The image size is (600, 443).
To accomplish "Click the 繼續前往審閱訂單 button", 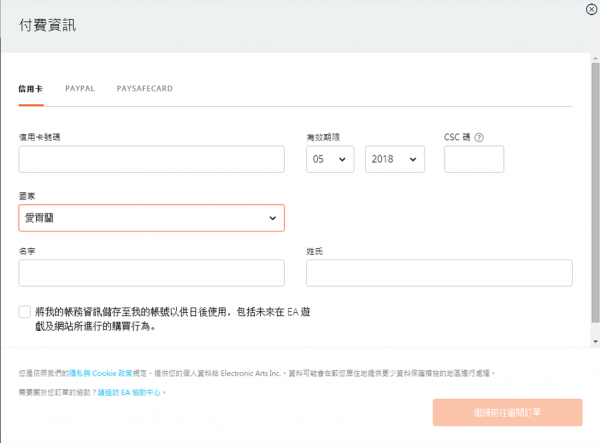I will (x=507, y=413).
